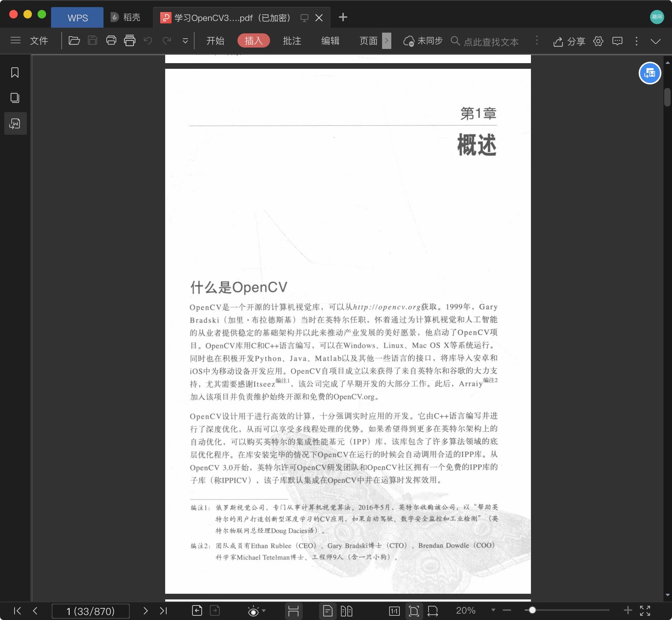The width and height of the screenshot is (672, 620).
Task: Go forward to the next view
Action: point(215,611)
